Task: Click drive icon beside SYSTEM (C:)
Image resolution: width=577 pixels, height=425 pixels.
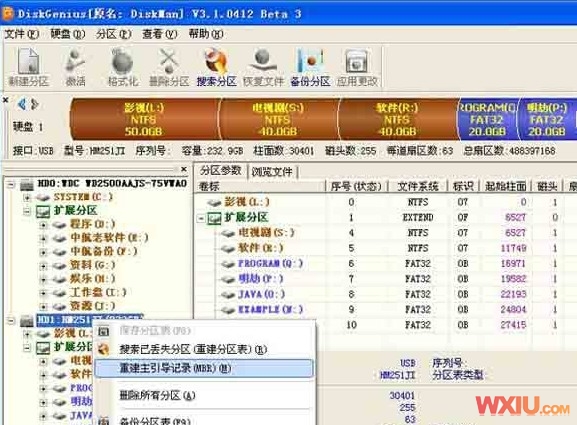Action: [43, 198]
